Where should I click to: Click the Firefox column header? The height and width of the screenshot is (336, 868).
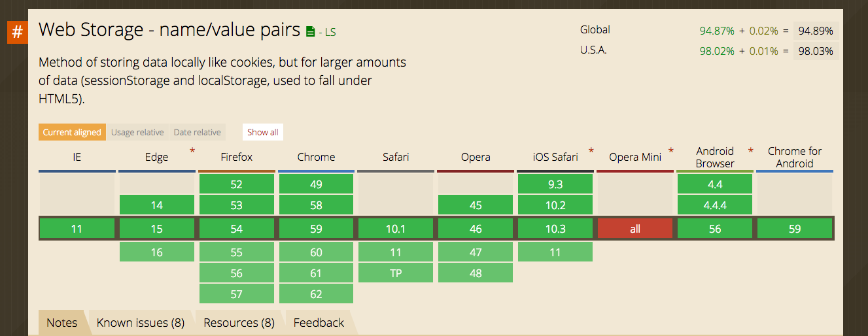(x=237, y=157)
